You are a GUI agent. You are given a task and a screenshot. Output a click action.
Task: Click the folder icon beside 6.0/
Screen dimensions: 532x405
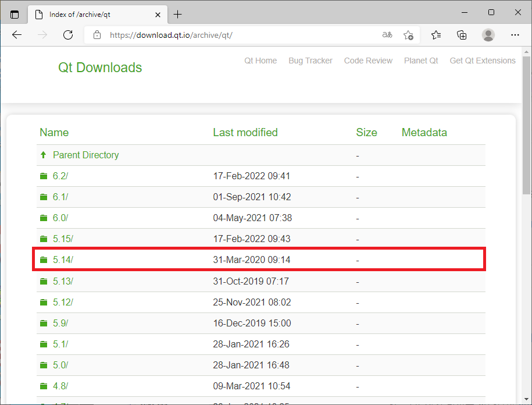click(x=44, y=218)
